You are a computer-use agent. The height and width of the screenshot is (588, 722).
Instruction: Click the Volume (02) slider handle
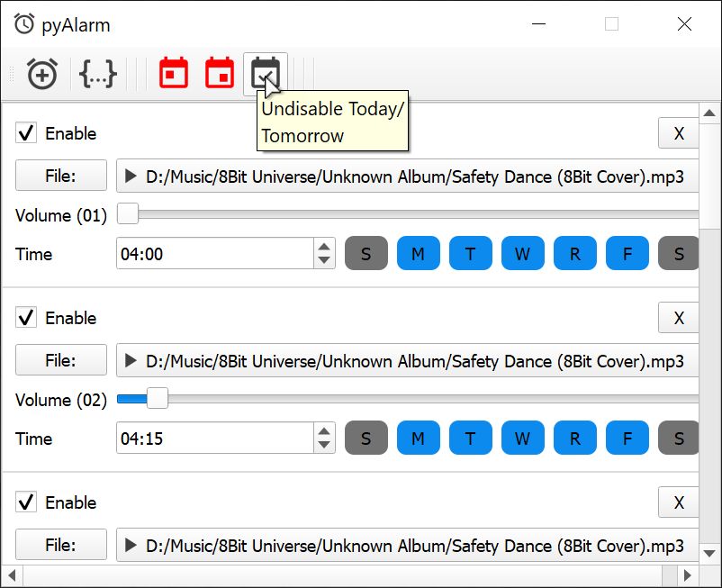point(157,398)
